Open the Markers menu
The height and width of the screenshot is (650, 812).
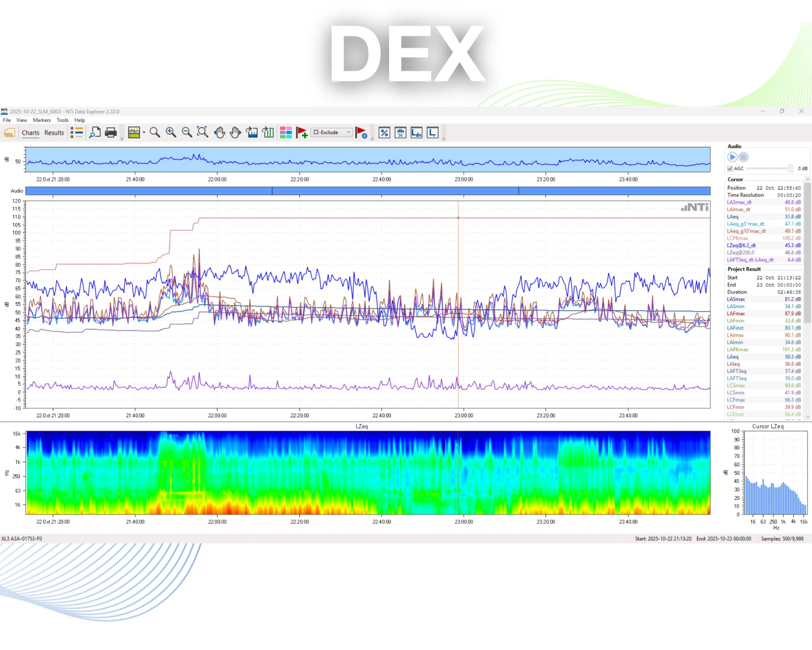(x=41, y=120)
